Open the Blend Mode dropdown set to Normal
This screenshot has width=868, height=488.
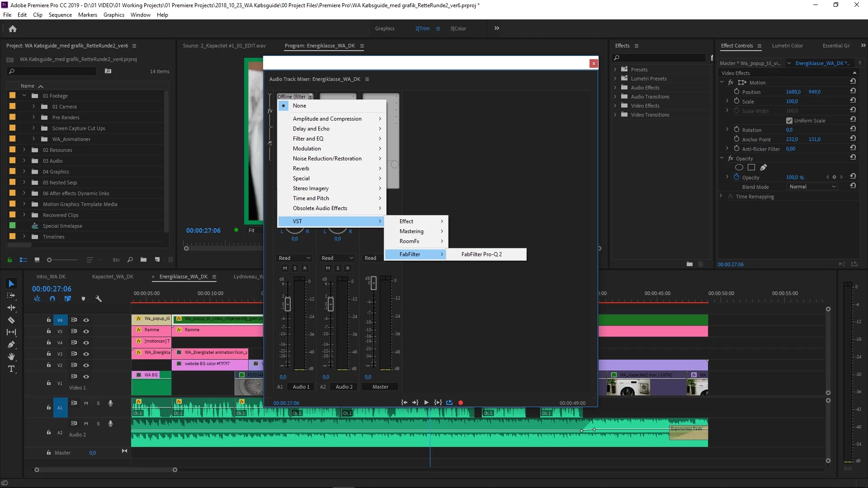(x=812, y=187)
